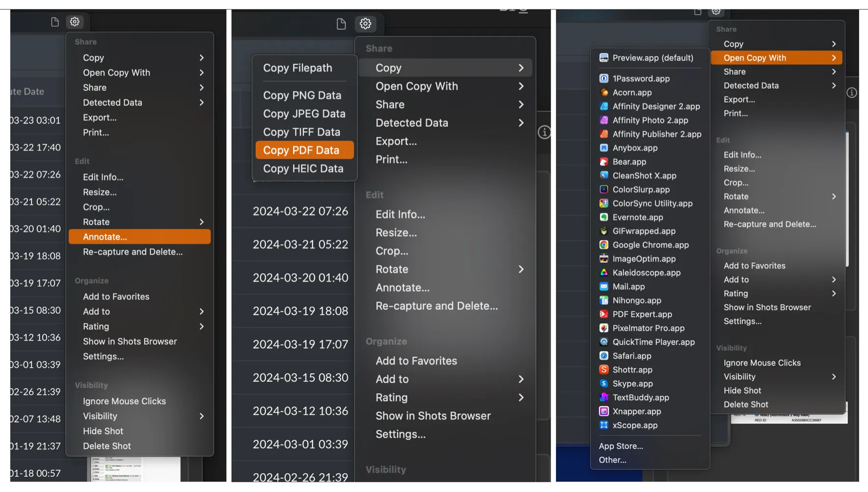
Task: Select CleanShot X.app in the app list
Action: (643, 175)
